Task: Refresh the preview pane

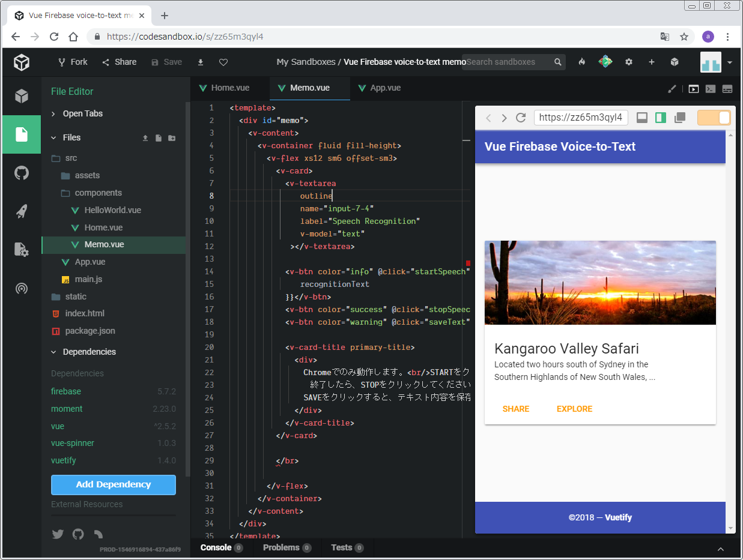Action: click(521, 118)
